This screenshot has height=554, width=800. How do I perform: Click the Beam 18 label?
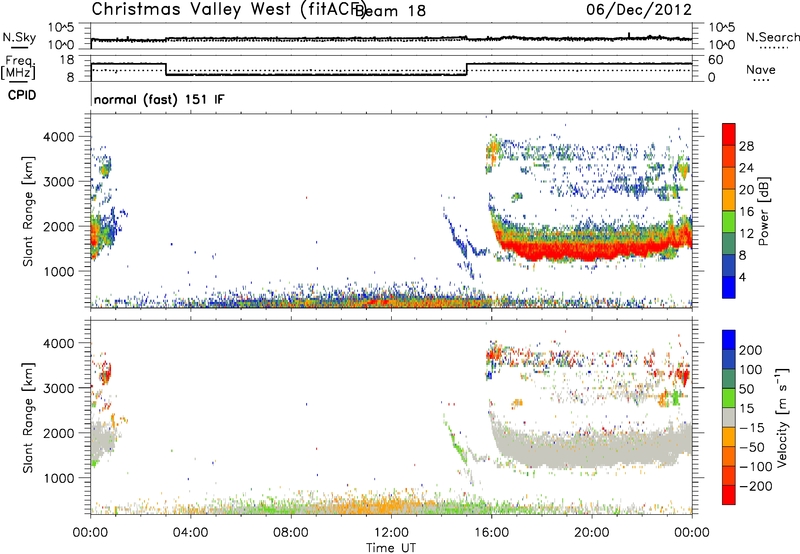click(390, 10)
